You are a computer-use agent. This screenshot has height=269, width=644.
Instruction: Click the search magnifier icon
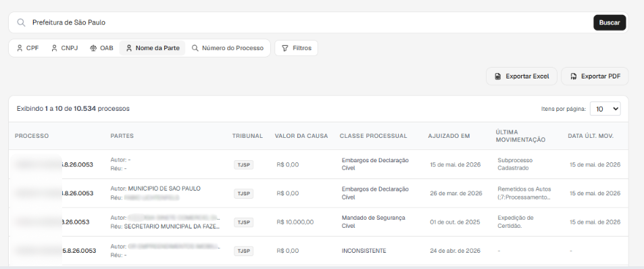click(21, 22)
